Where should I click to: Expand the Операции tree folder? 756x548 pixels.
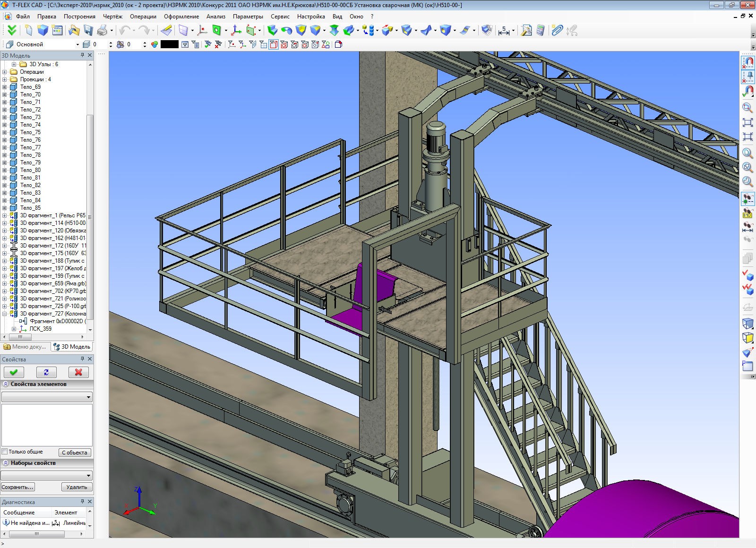5,72
